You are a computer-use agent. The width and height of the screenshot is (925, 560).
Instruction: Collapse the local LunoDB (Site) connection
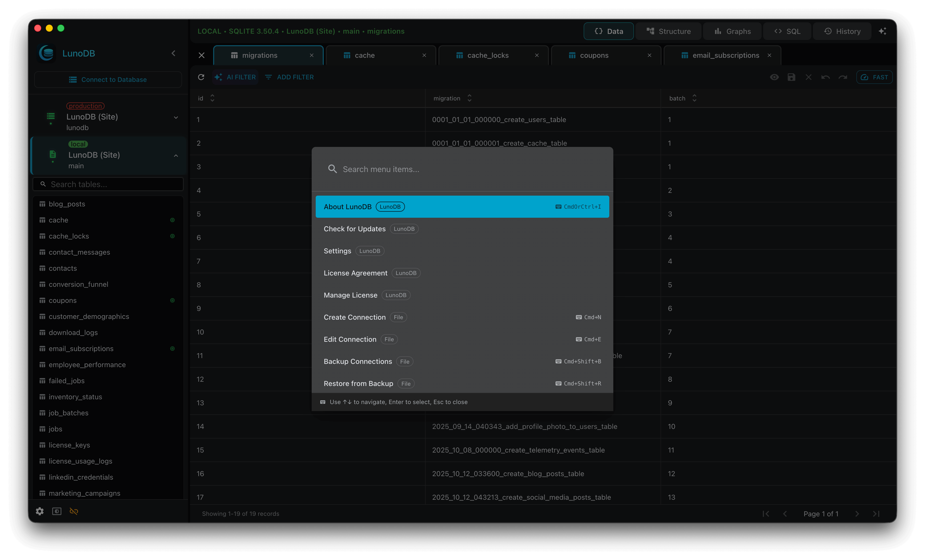click(x=176, y=155)
